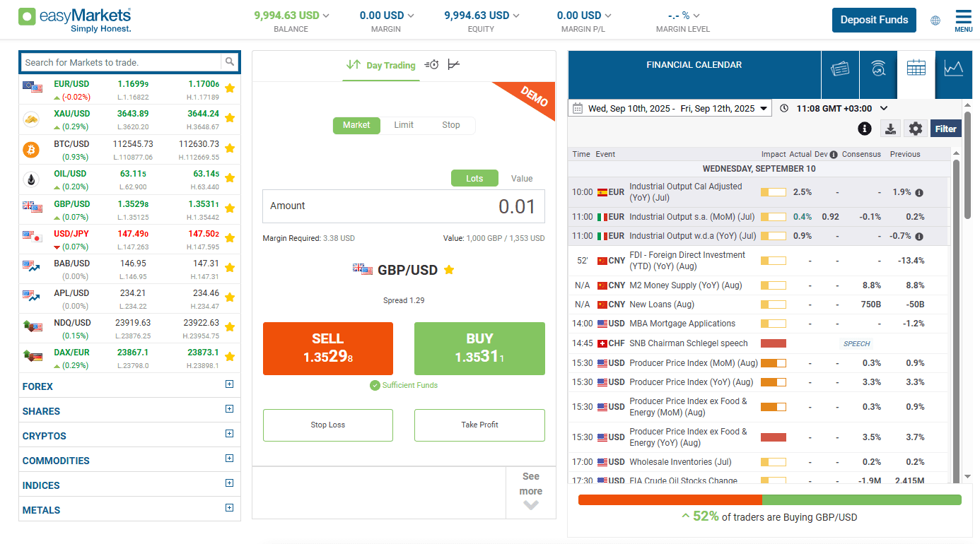Add a Stop Loss

(x=328, y=425)
